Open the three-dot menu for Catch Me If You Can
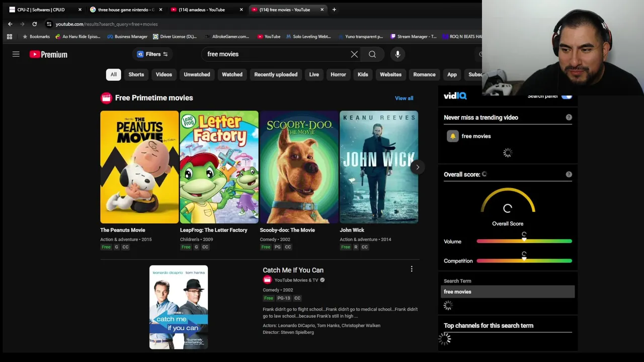Screen dimensions: 644x362 (x=412, y=269)
